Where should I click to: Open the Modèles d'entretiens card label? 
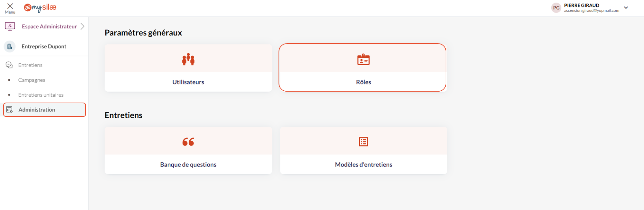[x=364, y=165]
